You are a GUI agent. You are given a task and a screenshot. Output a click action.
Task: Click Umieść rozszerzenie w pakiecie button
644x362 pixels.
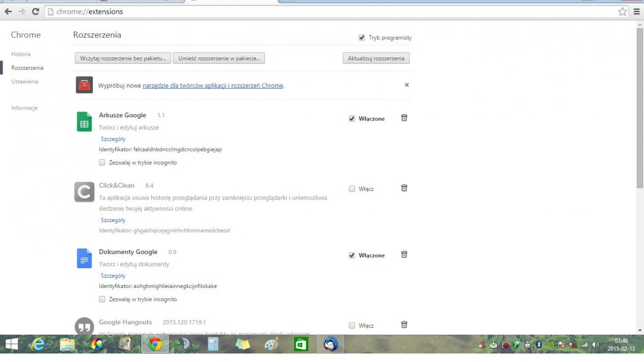coord(219,58)
